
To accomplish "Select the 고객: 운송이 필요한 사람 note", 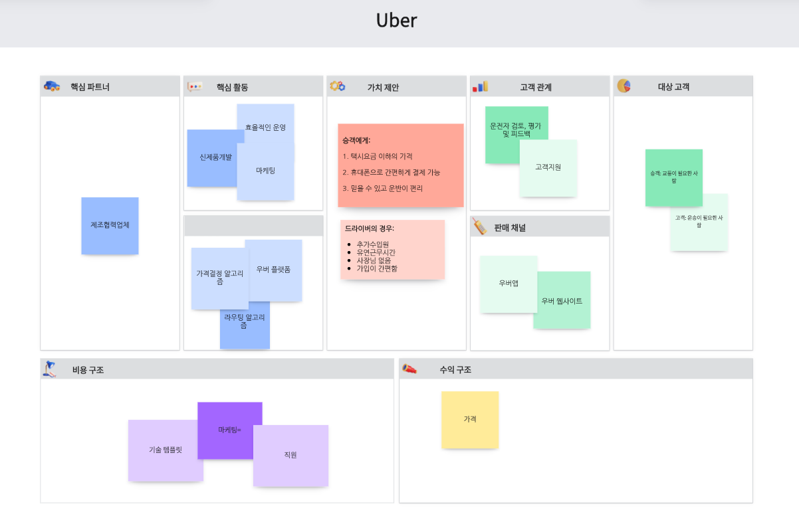I will point(699,222).
